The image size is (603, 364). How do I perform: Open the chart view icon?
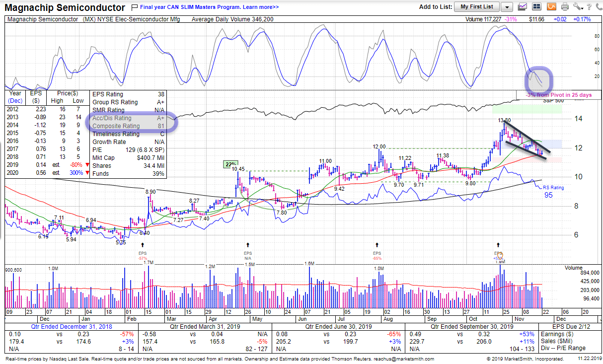click(x=522, y=7)
